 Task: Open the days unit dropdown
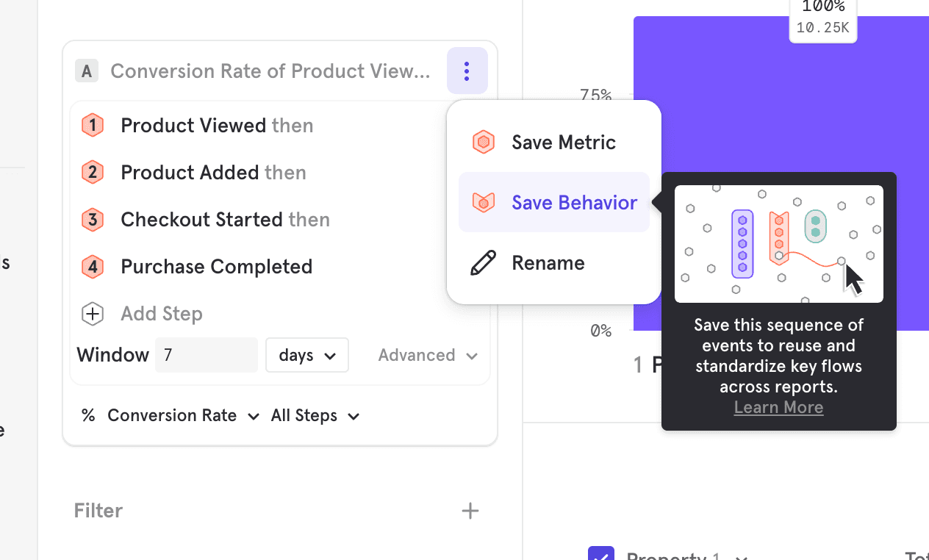pos(306,355)
